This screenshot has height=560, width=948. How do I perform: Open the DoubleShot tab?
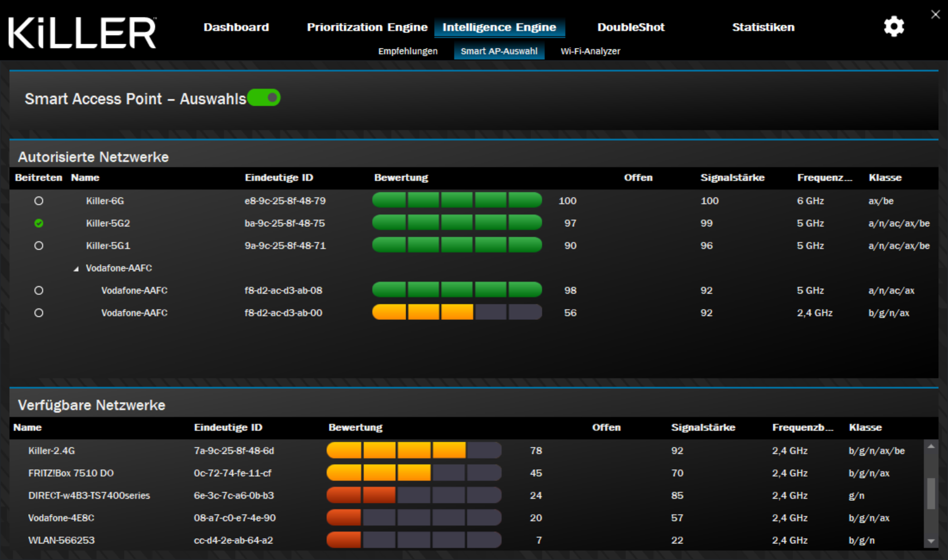pyautogui.click(x=631, y=27)
